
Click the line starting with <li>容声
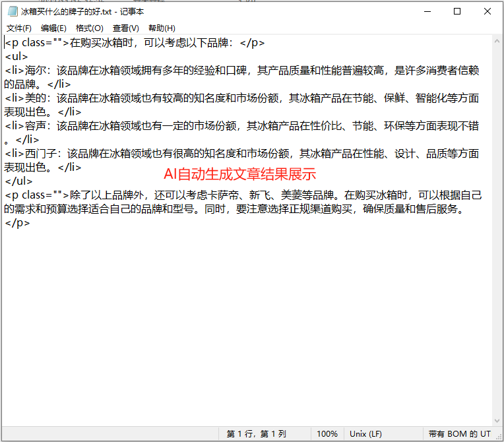coord(241,133)
